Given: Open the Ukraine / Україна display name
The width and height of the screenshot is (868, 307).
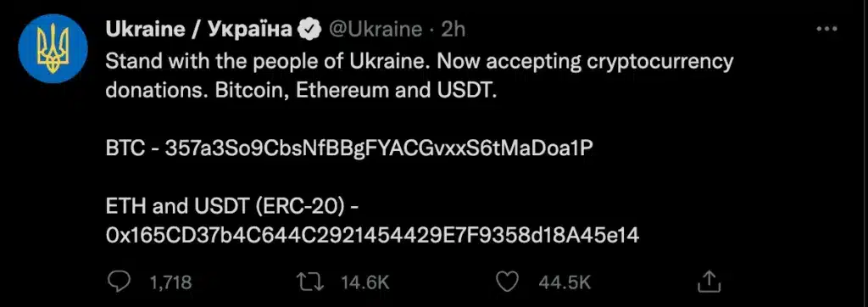Looking at the screenshot, I should click(198, 30).
